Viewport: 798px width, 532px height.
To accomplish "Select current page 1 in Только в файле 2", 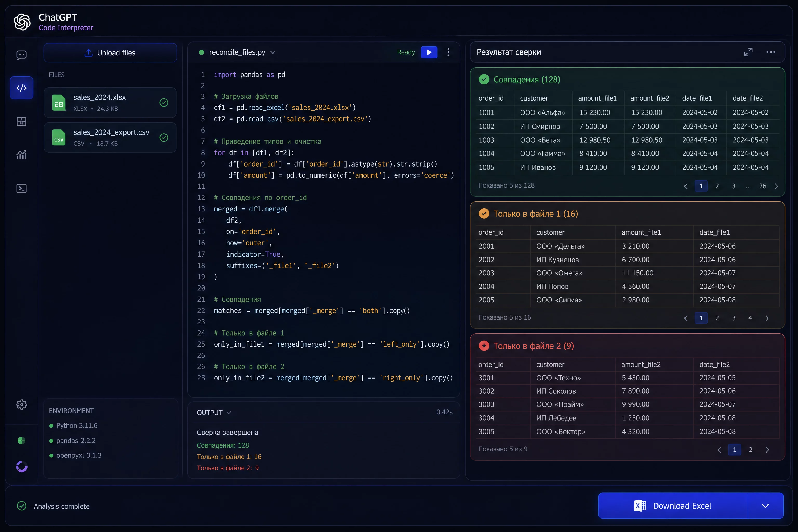I will pos(735,450).
